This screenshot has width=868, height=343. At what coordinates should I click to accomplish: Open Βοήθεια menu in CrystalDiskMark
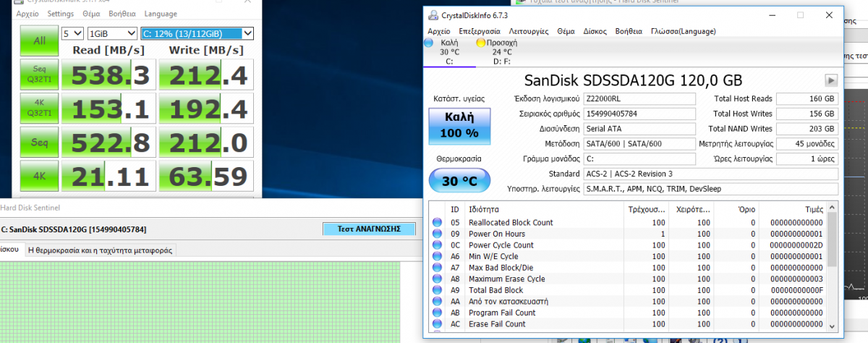click(122, 14)
